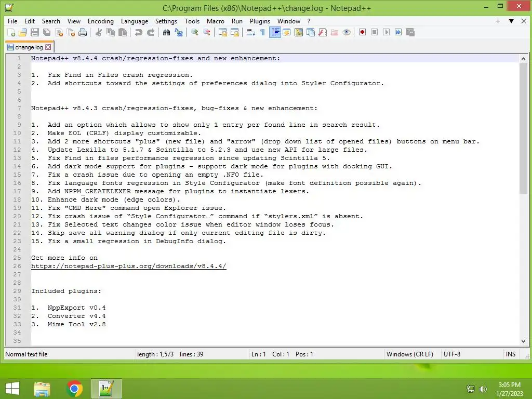Toggle file monitoring with the eye icon
Image resolution: width=532 pixels, height=399 pixels.
click(347, 32)
